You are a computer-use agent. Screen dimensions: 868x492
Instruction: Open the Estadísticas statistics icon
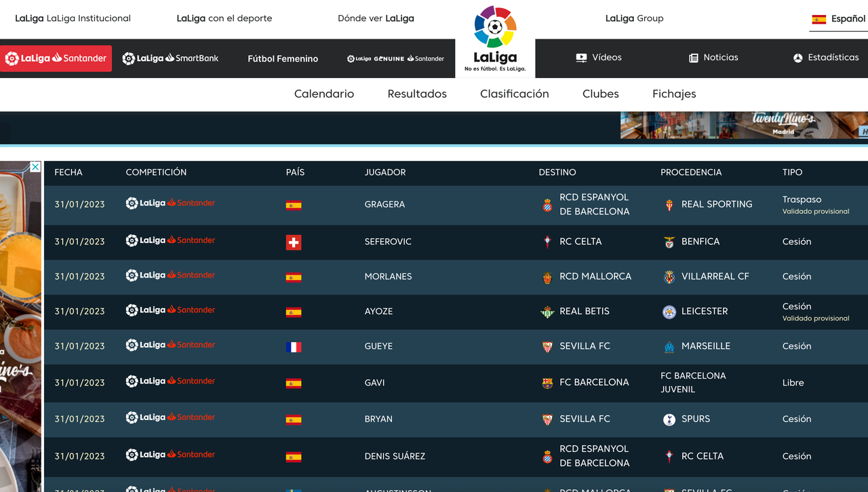pyautogui.click(x=797, y=58)
